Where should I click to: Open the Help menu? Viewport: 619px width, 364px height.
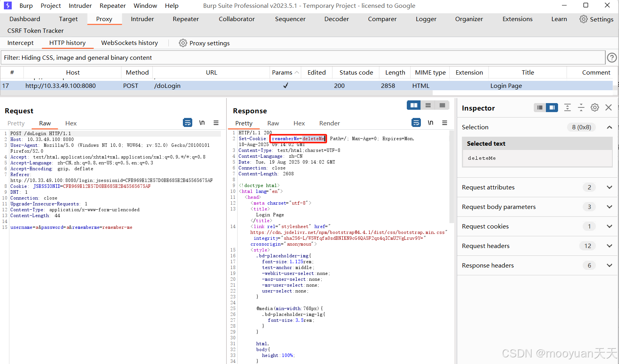click(x=172, y=5)
